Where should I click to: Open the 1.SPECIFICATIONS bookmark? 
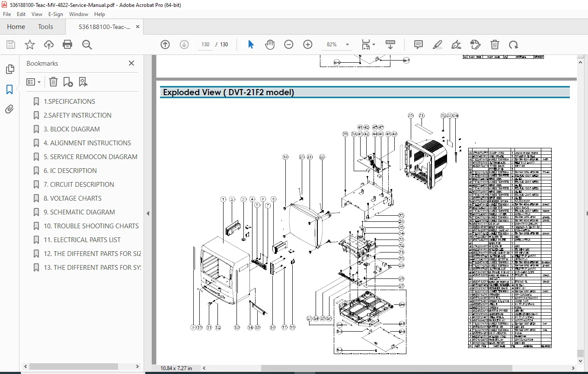pos(69,102)
